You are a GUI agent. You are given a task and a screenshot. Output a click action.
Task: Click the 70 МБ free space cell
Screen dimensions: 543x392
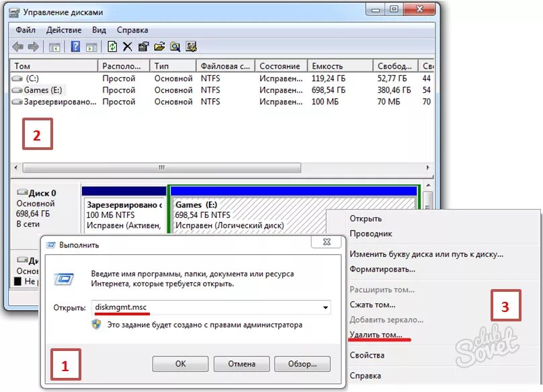388,102
